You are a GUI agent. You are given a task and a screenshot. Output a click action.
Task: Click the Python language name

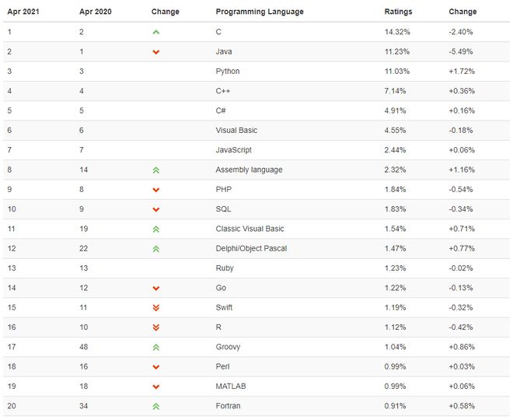(x=228, y=72)
